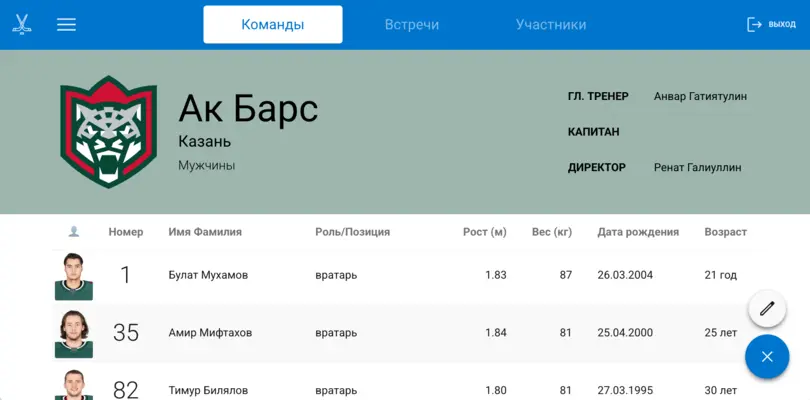Click head coach name Анвар Гатиятулин
Viewport: 810px width, 400px height.
[700, 96]
